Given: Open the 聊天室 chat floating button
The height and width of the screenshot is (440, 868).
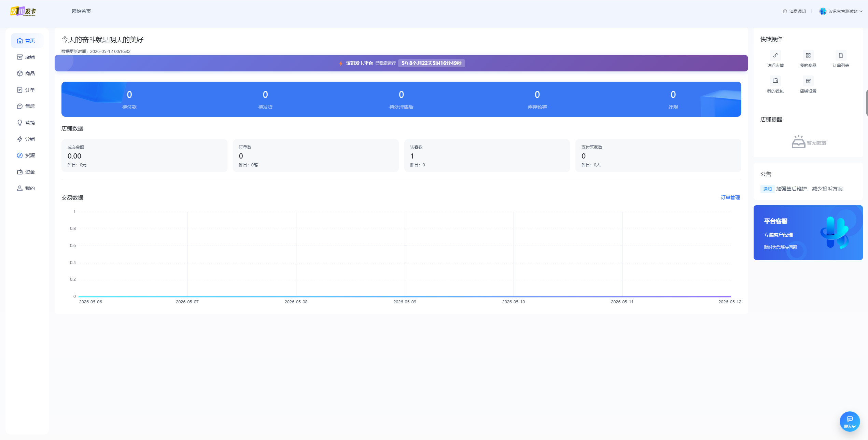Looking at the screenshot, I should (850, 422).
